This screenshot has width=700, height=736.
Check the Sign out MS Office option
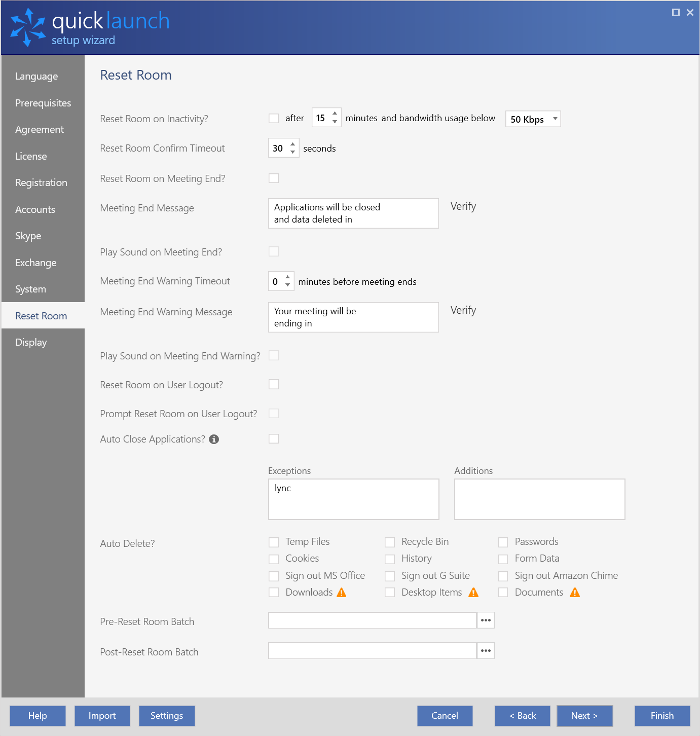pyautogui.click(x=274, y=576)
